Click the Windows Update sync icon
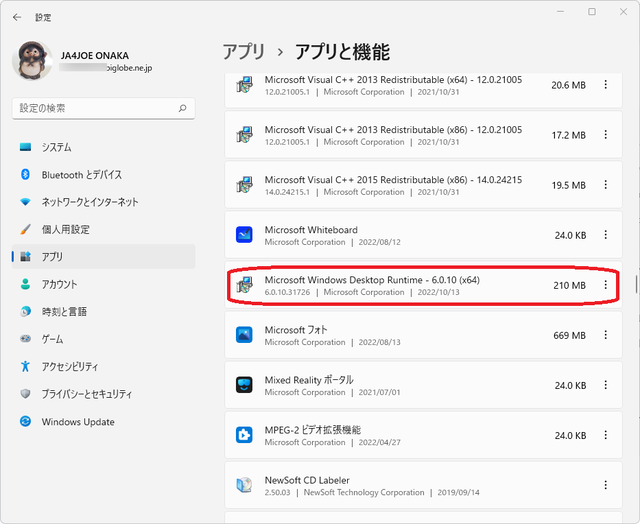The width and height of the screenshot is (640, 524). click(25, 421)
